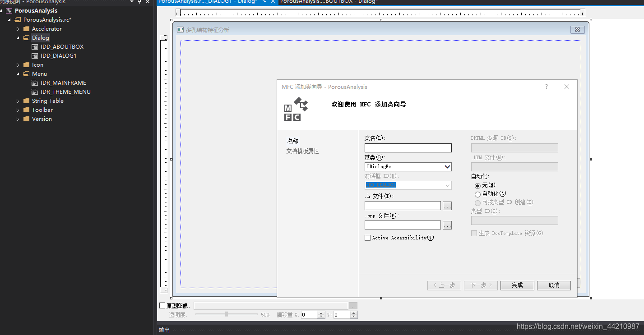644x335 pixels.
Task: Select the 文档模板属性 page in wizard sidebar
Action: point(302,151)
